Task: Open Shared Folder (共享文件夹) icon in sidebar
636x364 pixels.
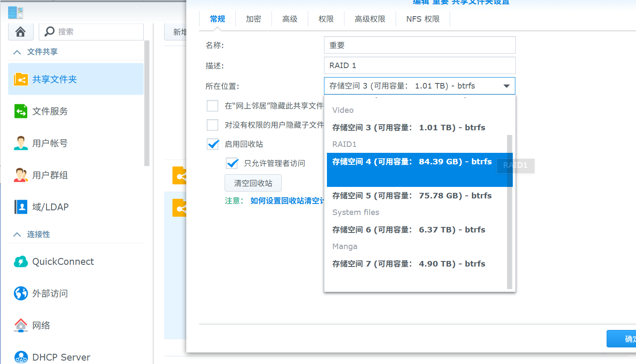Action: click(21, 79)
